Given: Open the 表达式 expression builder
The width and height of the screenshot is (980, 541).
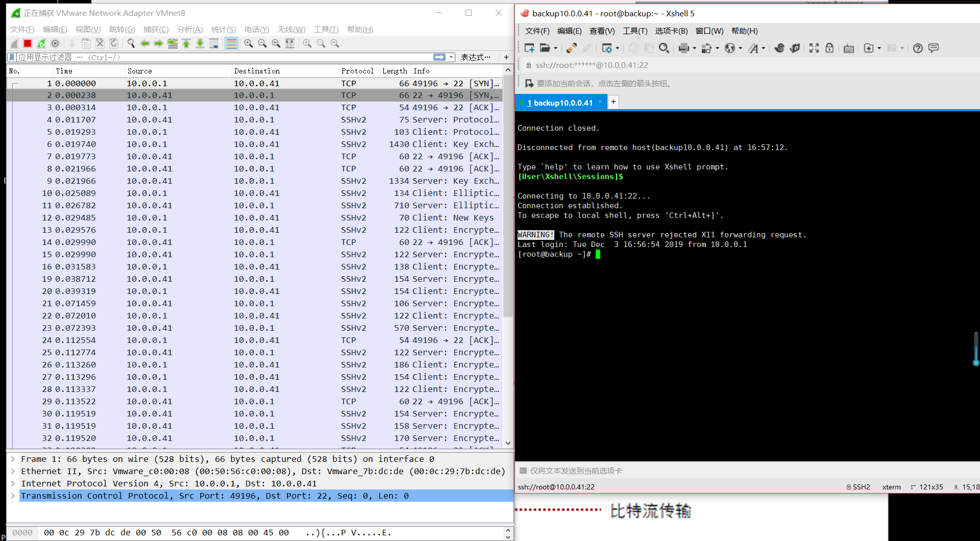Looking at the screenshot, I should pos(475,57).
